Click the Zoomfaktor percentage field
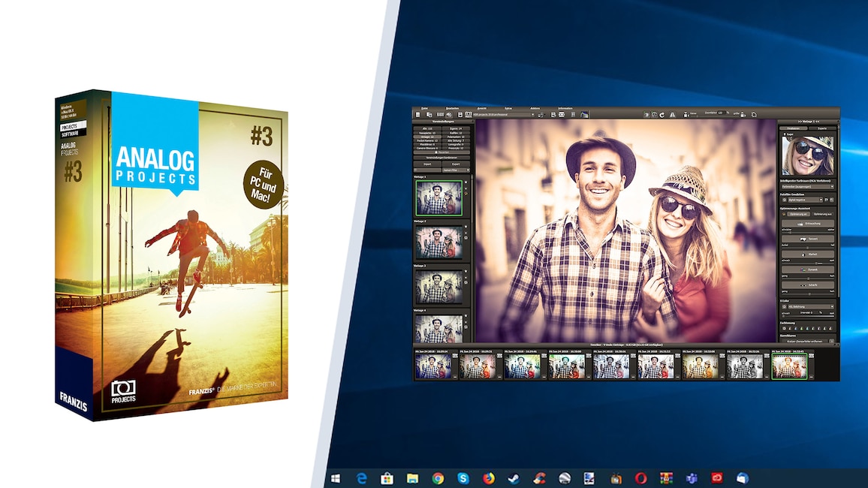868x488 pixels. pos(721,113)
